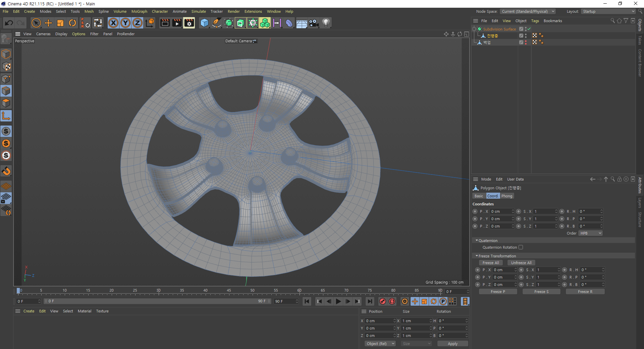This screenshot has width=644, height=349.
Task: Collapse the Freeze Transformation section
Action: coord(477,256)
